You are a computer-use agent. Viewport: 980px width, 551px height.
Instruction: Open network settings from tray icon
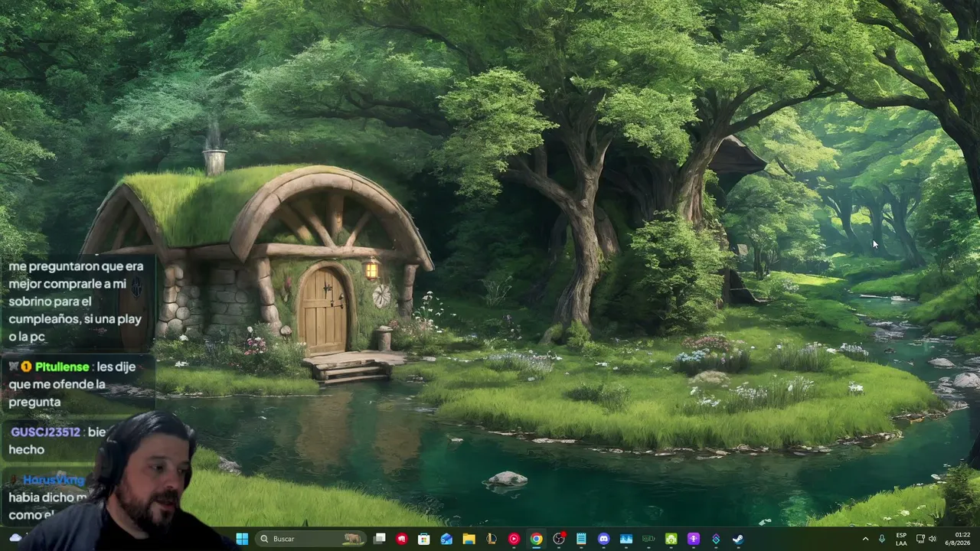click(920, 539)
